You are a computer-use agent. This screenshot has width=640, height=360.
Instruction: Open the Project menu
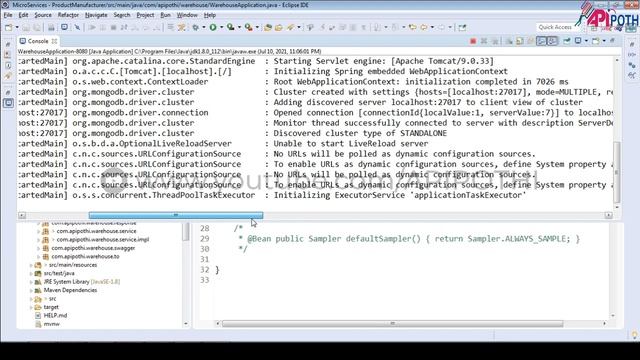coord(145,15)
